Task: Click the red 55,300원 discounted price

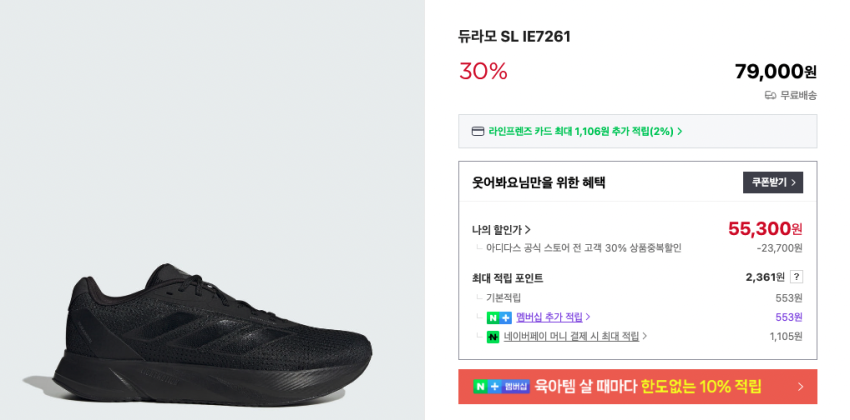Action: tap(764, 229)
